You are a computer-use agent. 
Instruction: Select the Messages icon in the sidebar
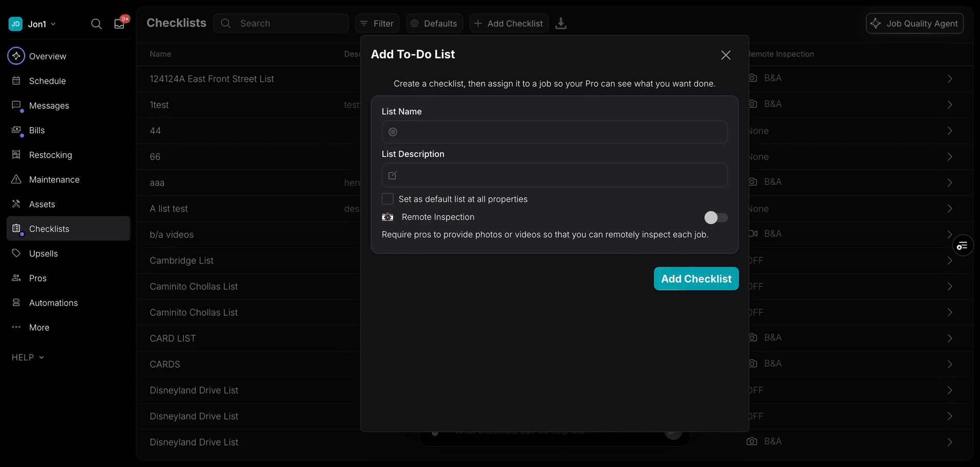pos(16,105)
